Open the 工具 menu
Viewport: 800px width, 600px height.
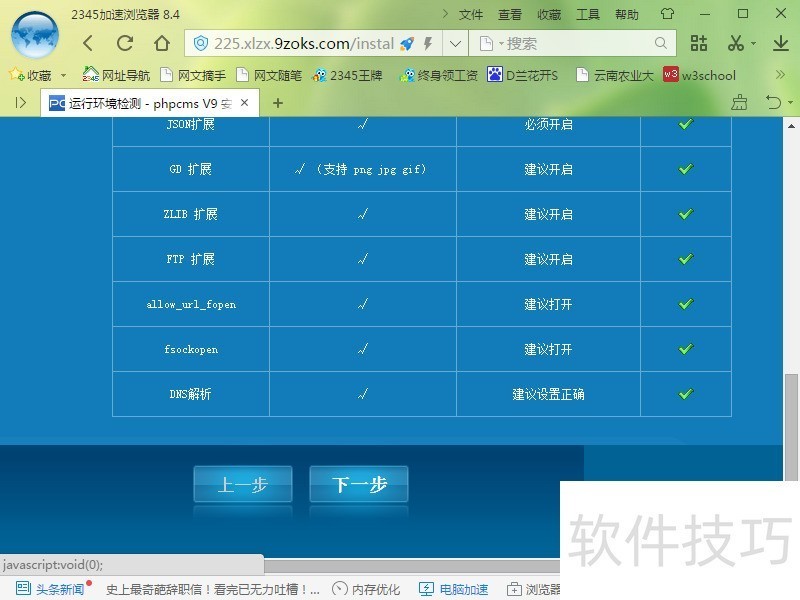click(x=588, y=14)
